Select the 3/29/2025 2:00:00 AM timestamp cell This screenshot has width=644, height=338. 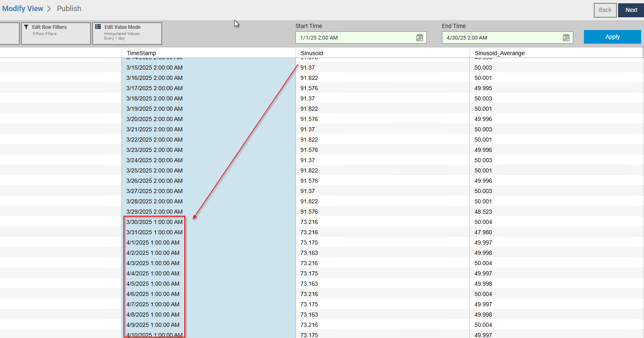click(x=154, y=212)
